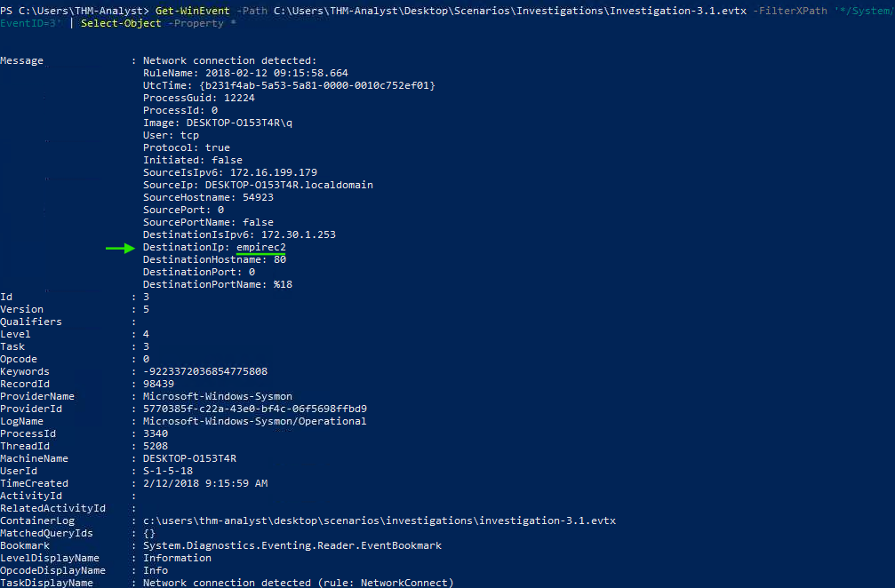Click the ProviderId GUID value
Viewport: 895px width, 588px height.
[x=254, y=409]
